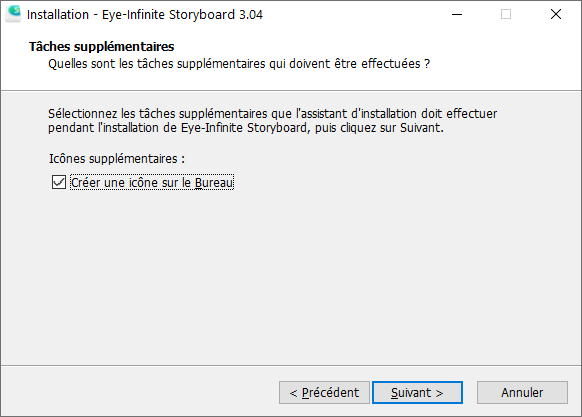Continue with the Suivant button

417,392
